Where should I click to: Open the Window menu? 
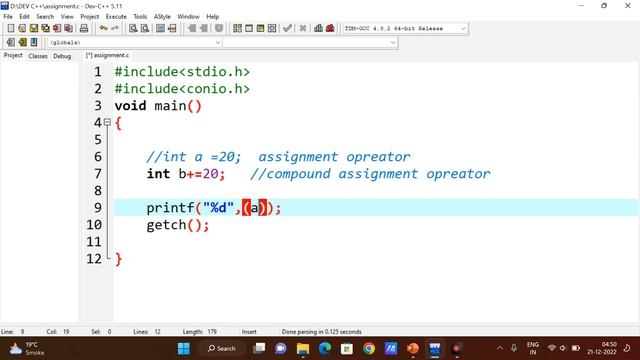188,16
